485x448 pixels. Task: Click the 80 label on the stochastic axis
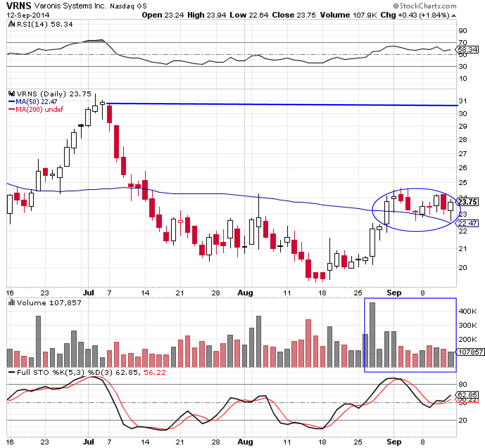pyautogui.click(x=462, y=385)
